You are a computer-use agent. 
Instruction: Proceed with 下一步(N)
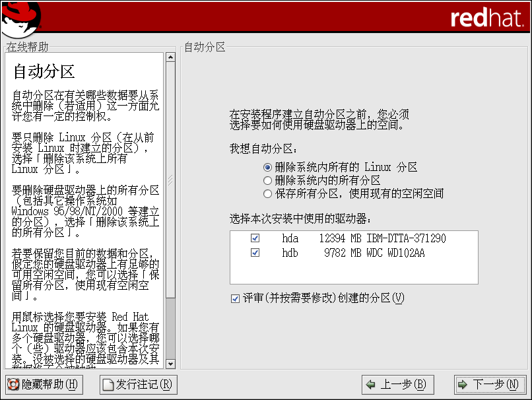[x=490, y=385]
